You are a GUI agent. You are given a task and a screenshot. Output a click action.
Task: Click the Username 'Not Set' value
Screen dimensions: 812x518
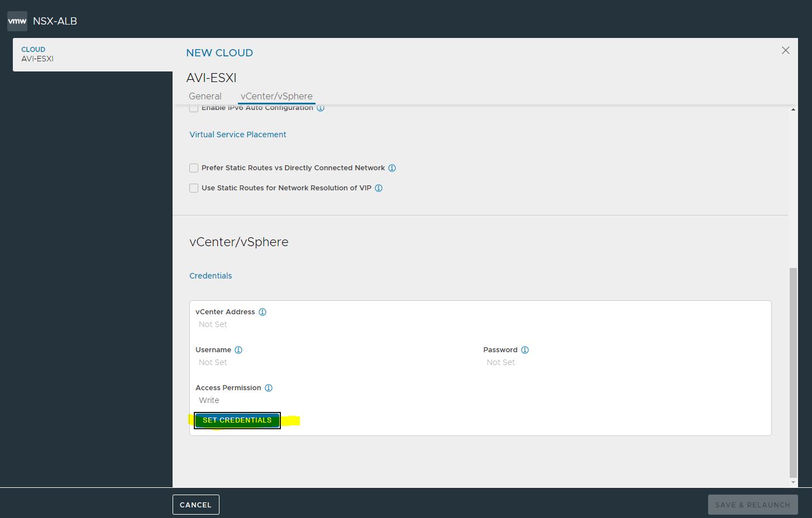[213, 362]
